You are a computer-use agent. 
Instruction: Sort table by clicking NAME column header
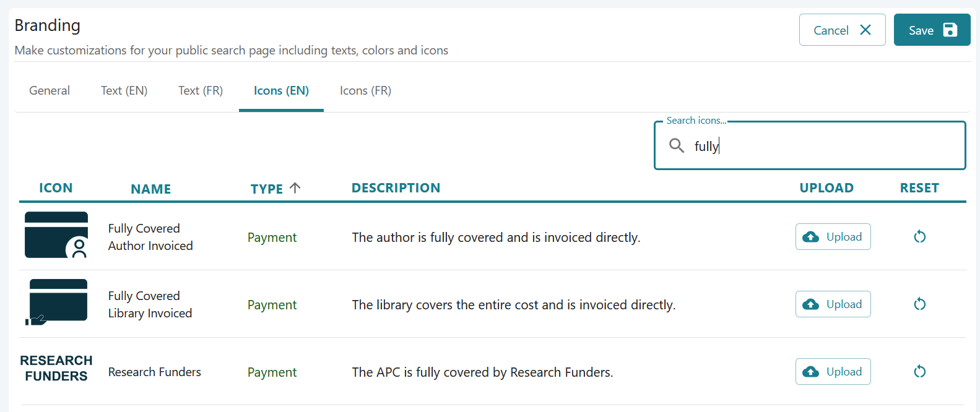tap(150, 189)
